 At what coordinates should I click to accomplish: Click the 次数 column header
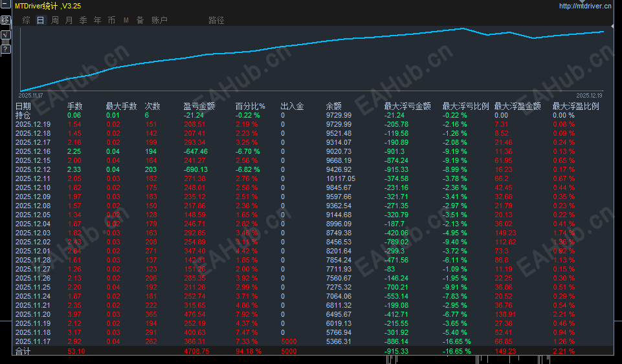point(153,106)
